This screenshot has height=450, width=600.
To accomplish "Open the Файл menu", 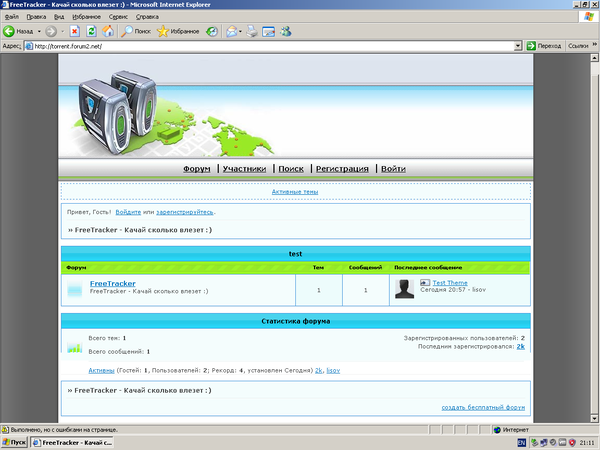I will coord(12,16).
